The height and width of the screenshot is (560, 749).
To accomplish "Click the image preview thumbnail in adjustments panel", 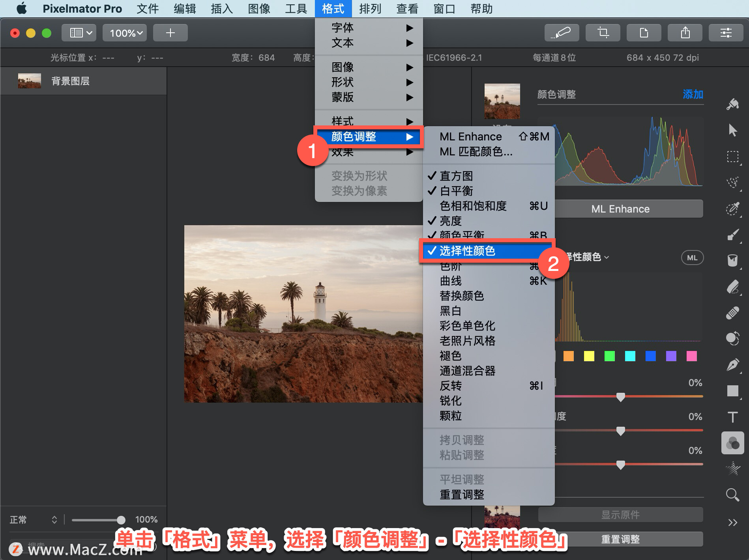I will [502, 101].
